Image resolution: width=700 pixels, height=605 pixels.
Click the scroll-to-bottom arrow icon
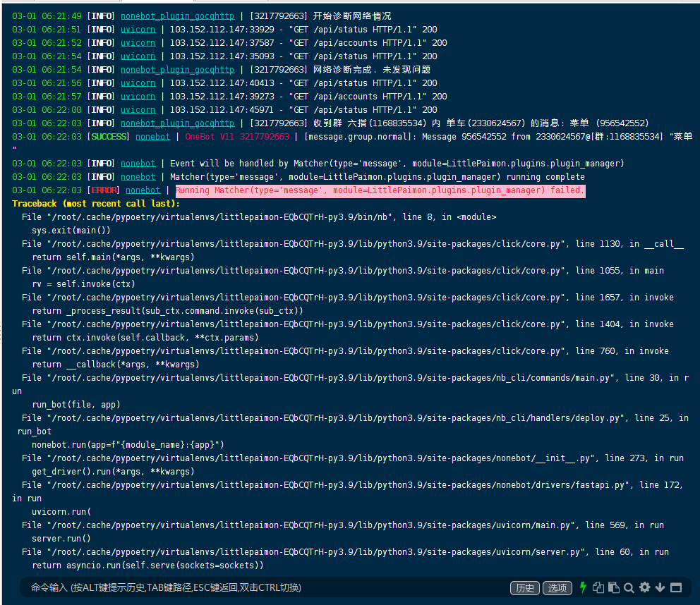click(x=659, y=587)
